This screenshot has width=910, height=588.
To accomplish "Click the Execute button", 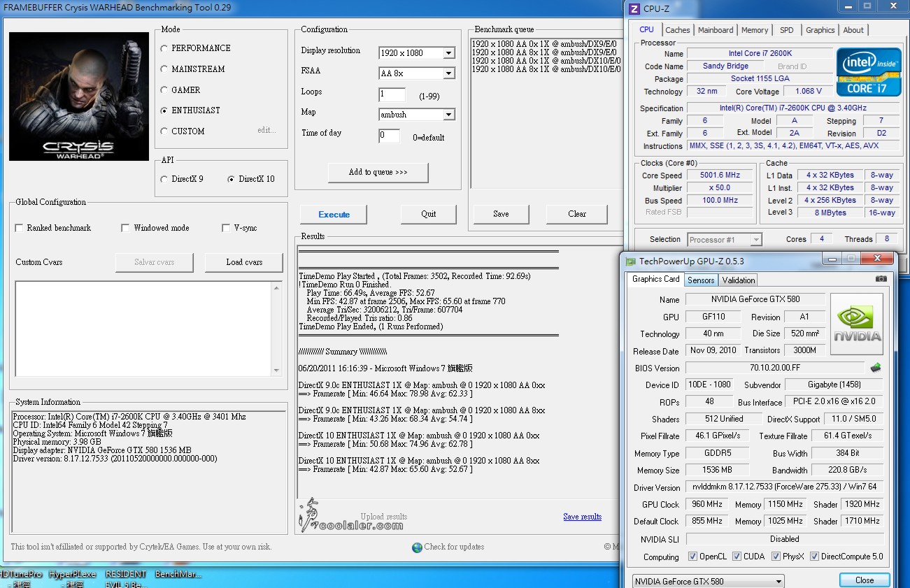I will pos(334,215).
